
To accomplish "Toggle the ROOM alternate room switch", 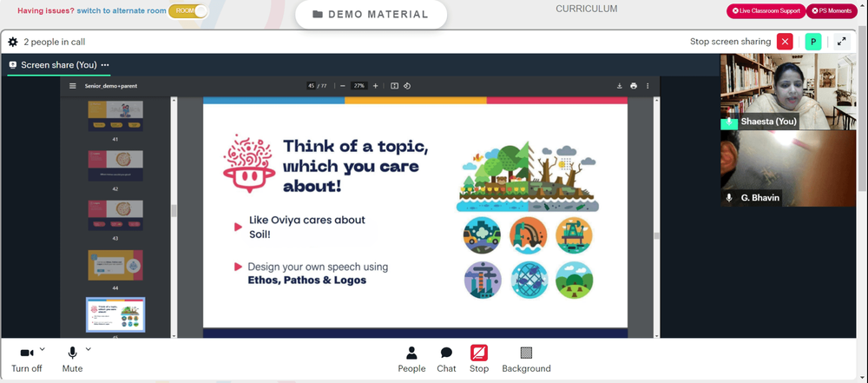I will pos(188,10).
